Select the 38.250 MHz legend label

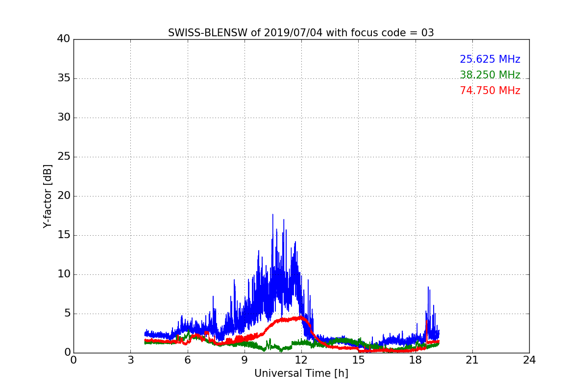pos(490,75)
